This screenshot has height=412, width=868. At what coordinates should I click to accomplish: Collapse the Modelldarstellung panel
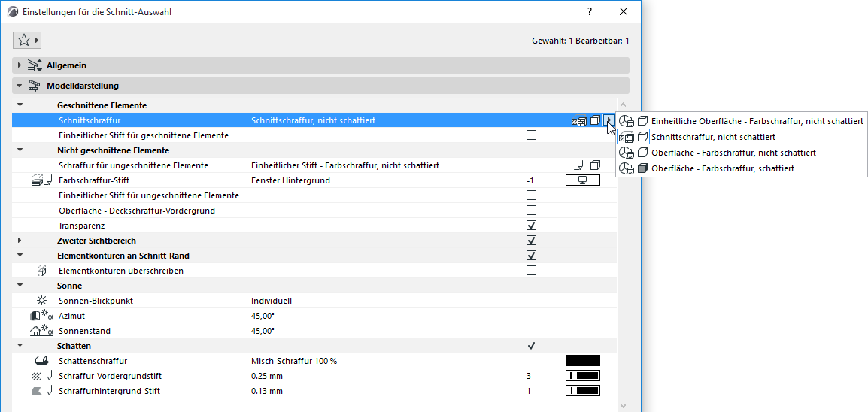(20, 86)
